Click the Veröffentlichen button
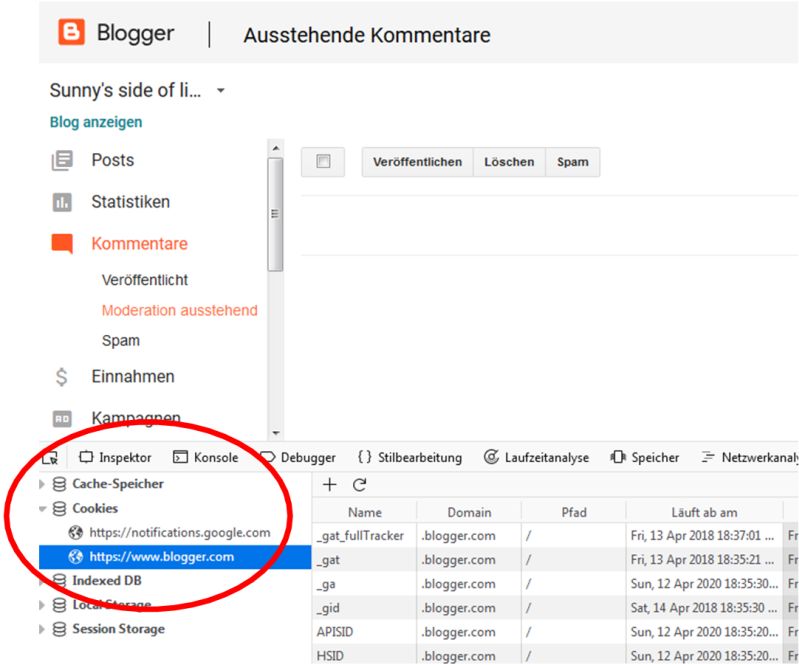 point(417,162)
